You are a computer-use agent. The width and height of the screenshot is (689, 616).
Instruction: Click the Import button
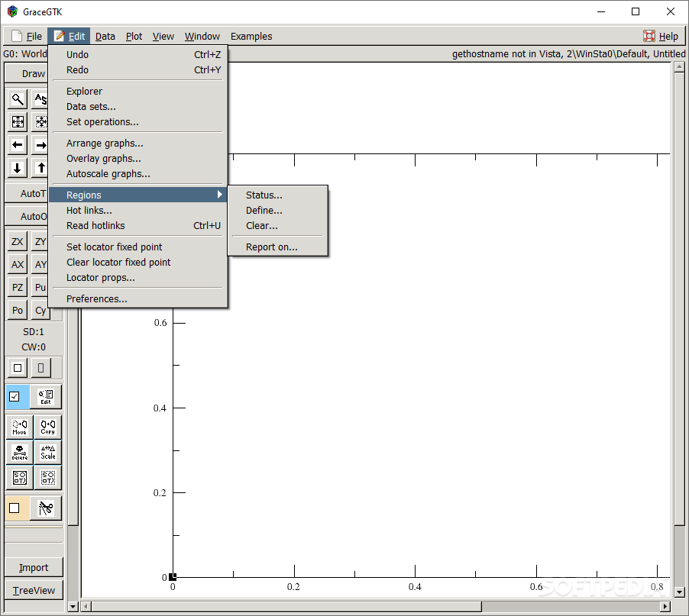(34, 567)
